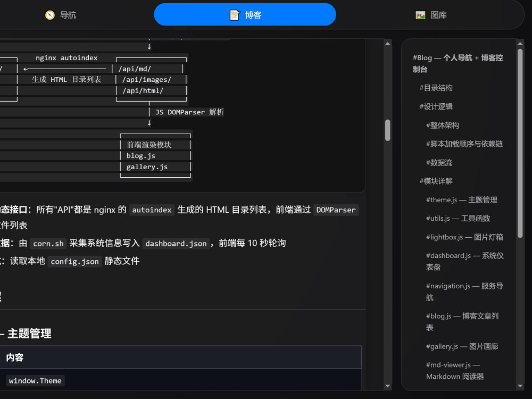Click the compass icon beside 导航

coord(50,15)
